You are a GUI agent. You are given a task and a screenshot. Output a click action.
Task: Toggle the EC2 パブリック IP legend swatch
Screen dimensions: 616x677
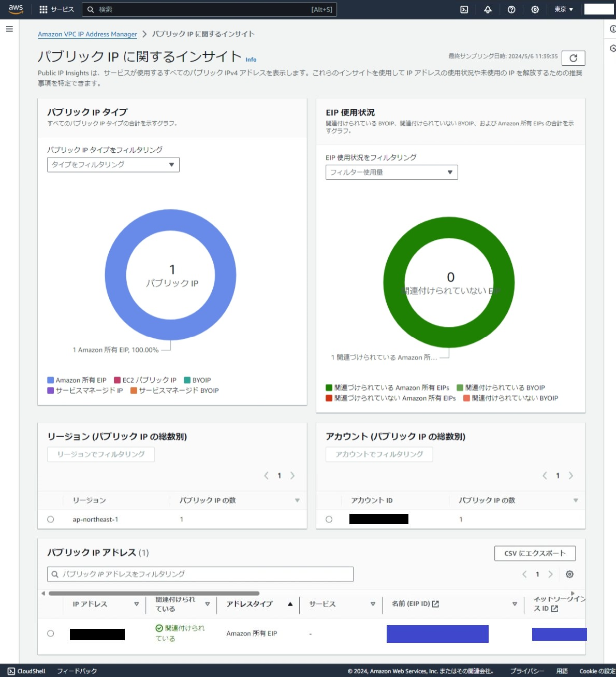tap(118, 380)
